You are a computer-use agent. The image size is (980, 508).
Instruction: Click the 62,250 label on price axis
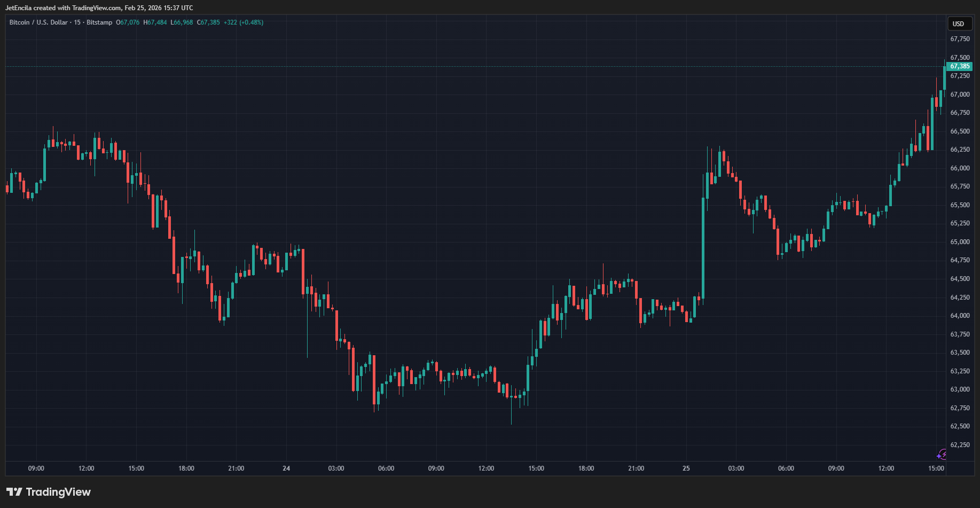click(x=960, y=445)
